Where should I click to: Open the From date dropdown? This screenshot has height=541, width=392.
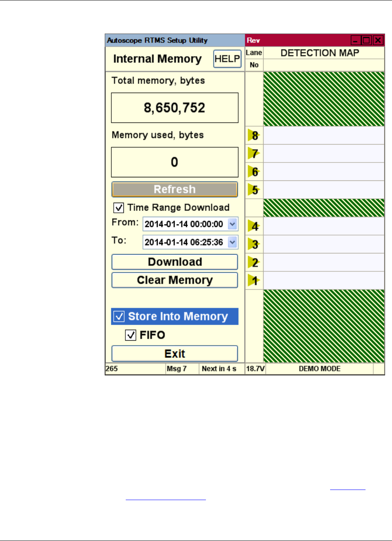coord(232,224)
